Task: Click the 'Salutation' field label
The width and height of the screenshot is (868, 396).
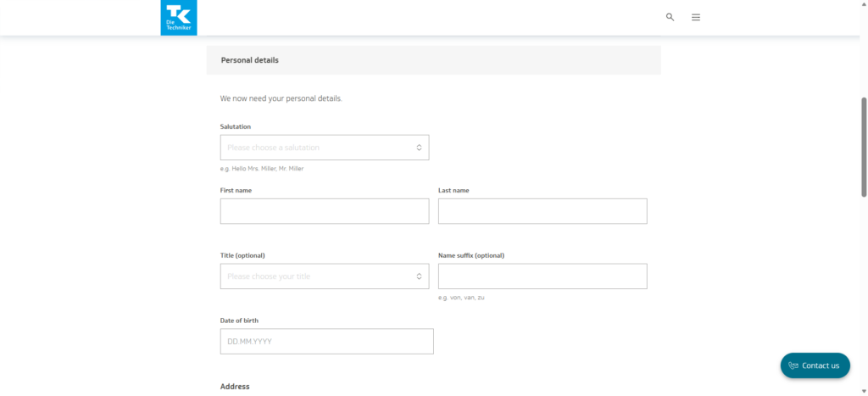Action: [236, 126]
